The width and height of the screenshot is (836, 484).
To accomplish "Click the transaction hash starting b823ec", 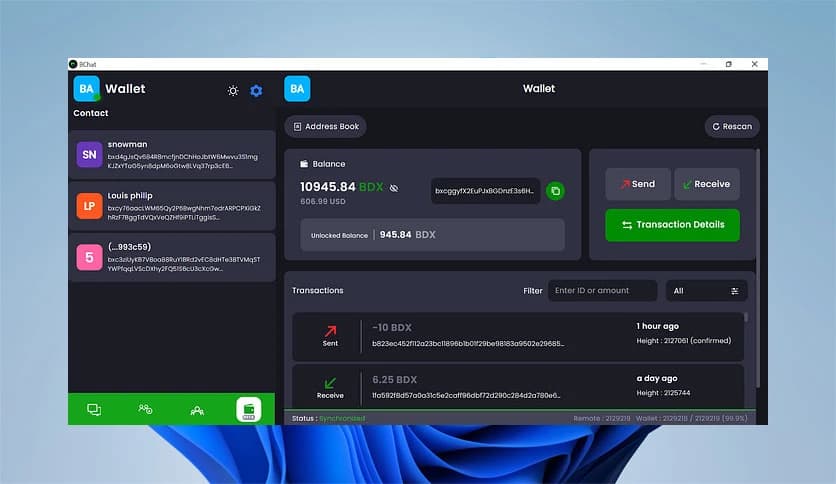I will click(x=468, y=344).
